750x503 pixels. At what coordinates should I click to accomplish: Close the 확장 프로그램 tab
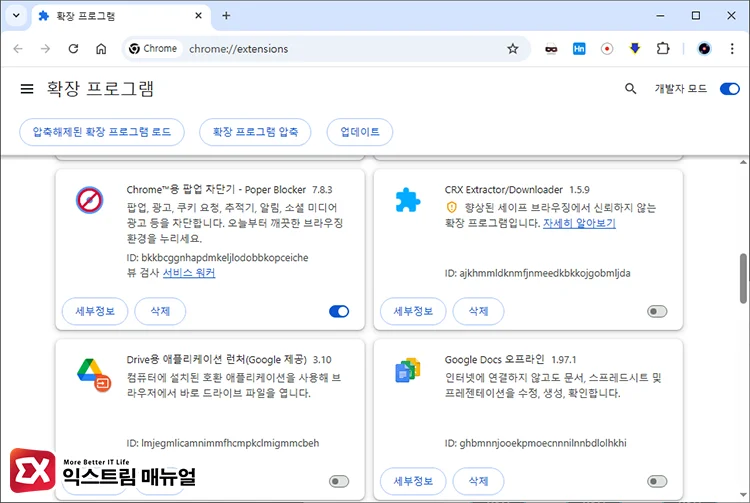199,16
